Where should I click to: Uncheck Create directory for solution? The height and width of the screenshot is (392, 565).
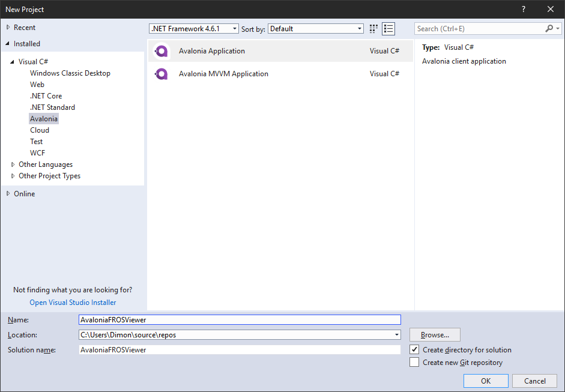coord(415,349)
